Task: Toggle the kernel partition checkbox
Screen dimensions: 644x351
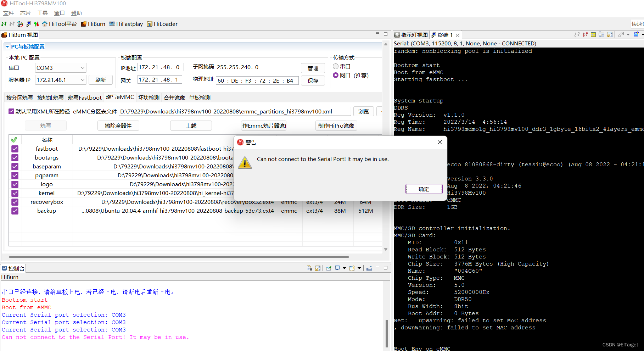Action: pyautogui.click(x=15, y=193)
